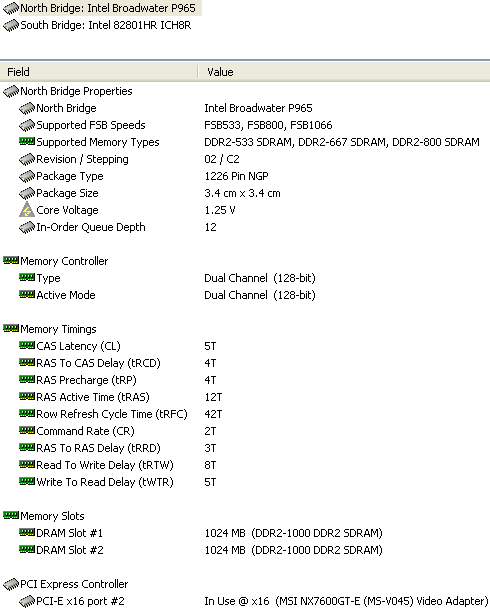Click the chip icon beside PCI Express Controller
Image resolution: width=490 pixels, height=613 pixels.
[11, 584]
